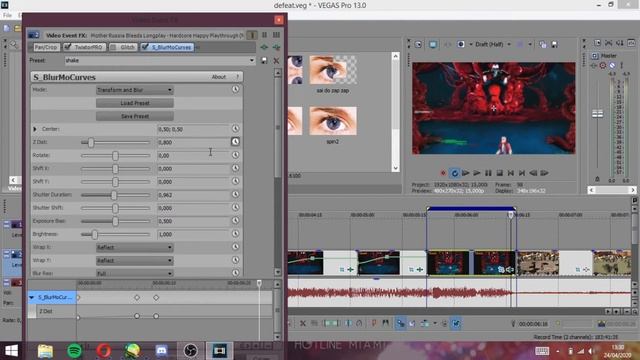Delete the preset with the X icon
The height and width of the screenshot is (360, 640).
click(276, 60)
